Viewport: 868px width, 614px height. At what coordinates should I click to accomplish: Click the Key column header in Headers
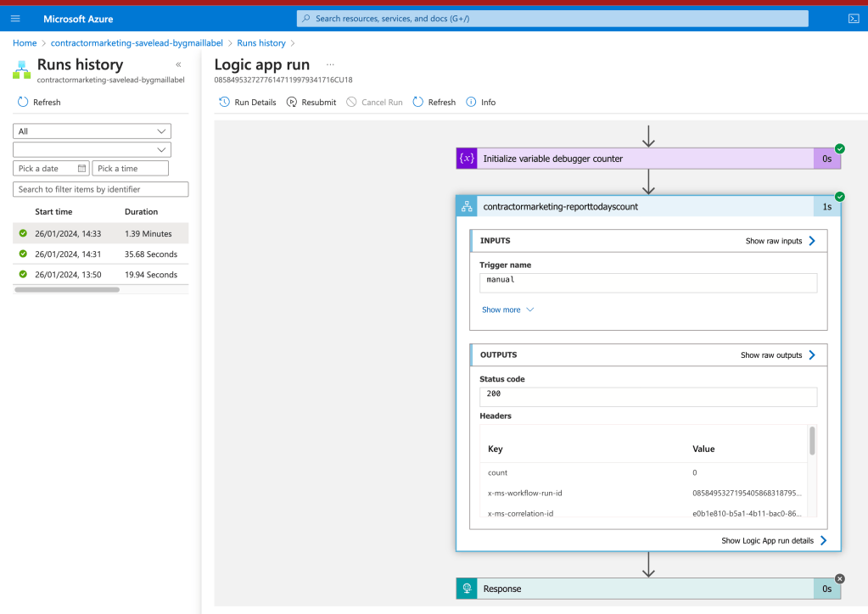point(495,449)
